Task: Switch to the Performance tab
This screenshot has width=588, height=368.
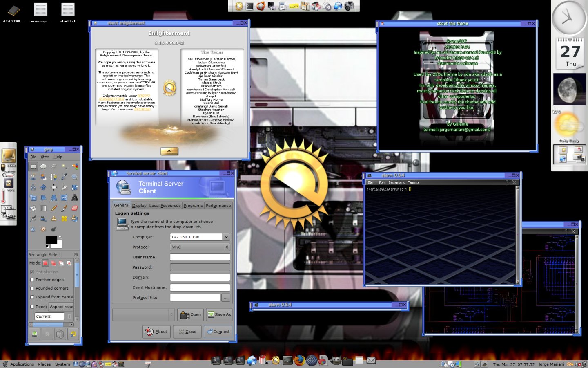Action: (218, 206)
